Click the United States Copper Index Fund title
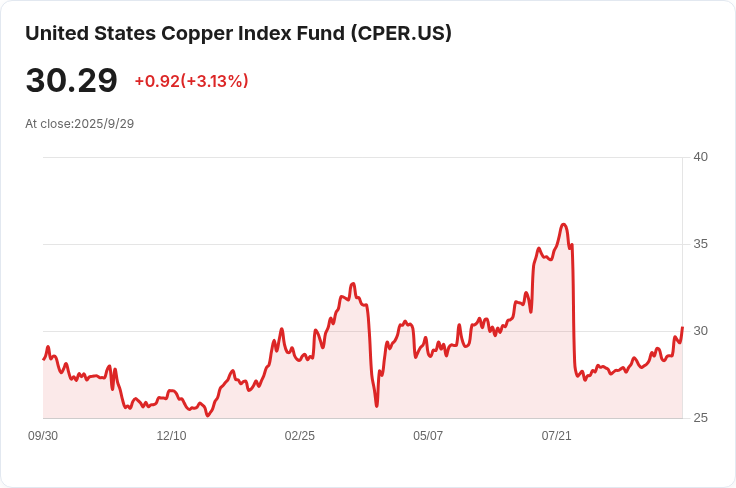736x488 pixels. coord(238,34)
